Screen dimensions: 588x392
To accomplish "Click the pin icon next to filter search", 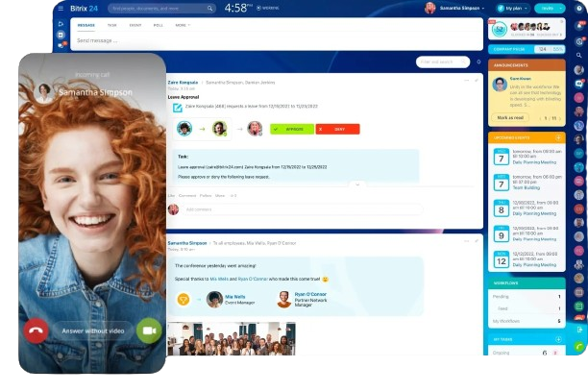I will click(478, 61).
